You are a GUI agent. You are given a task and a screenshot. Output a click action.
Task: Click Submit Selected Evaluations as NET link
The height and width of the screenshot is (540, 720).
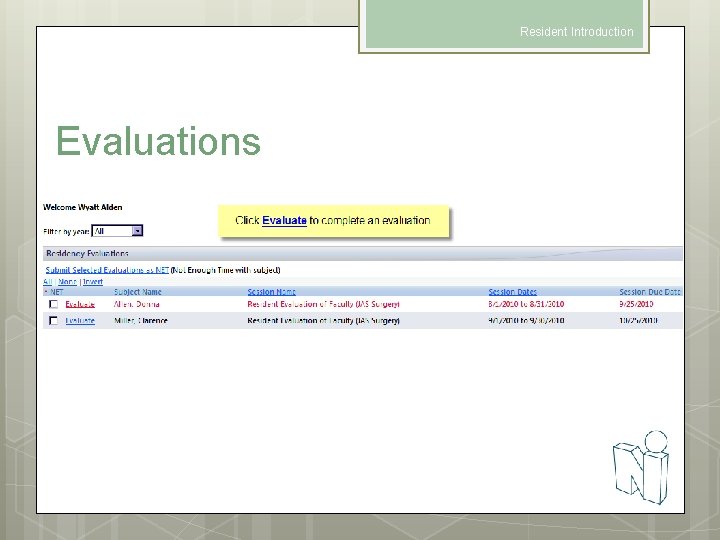(x=107, y=270)
